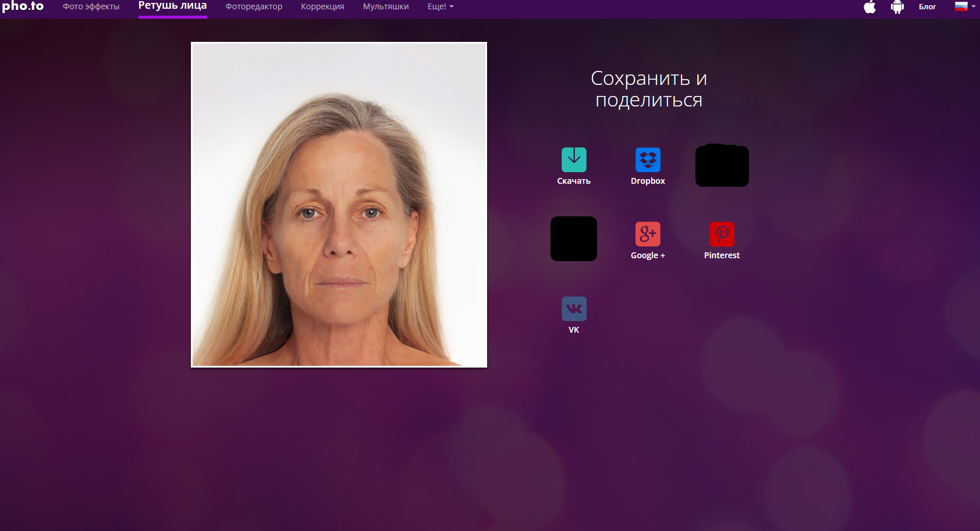The width and height of the screenshot is (980, 531).
Task: Open the Мультяшки section
Action: 386,6
